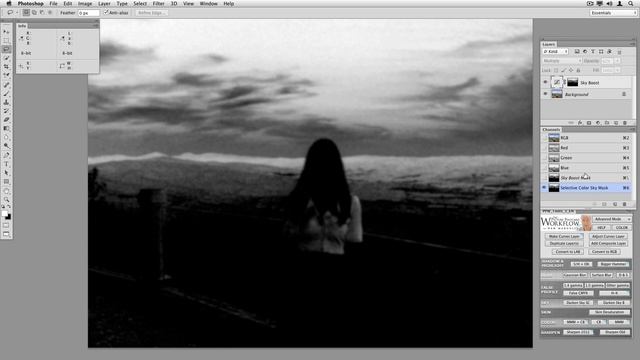Viewport: 640px width, 360px height.
Task: Open the Layers panel flyout menu
Action: (632, 44)
